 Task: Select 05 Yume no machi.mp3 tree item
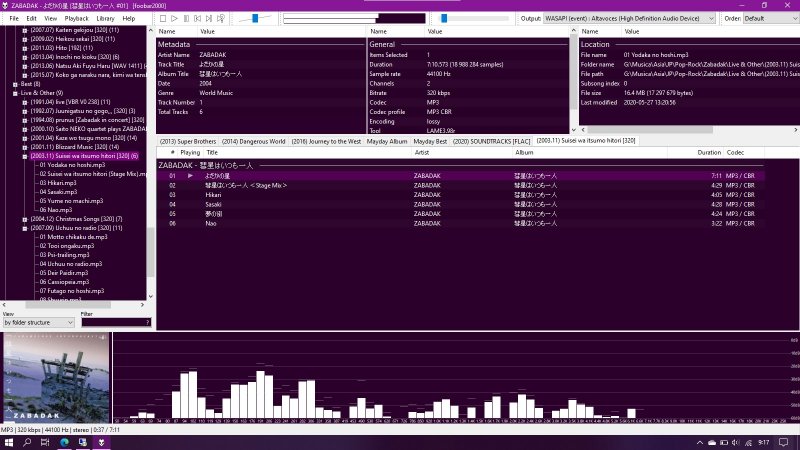point(71,201)
